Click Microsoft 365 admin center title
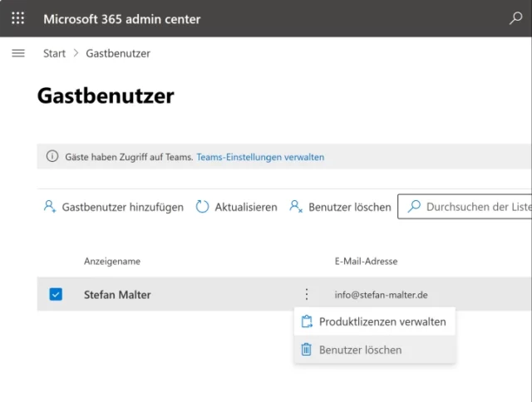 [x=122, y=19]
